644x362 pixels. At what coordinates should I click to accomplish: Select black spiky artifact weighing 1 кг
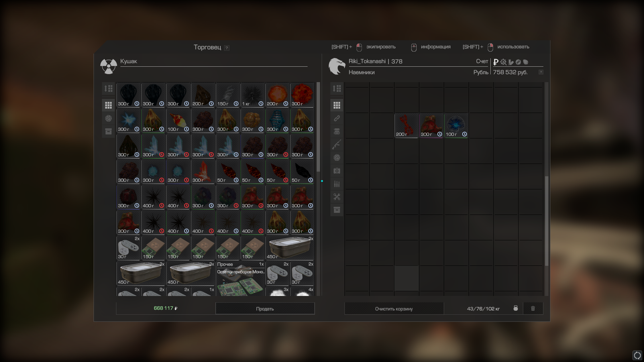click(253, 95)
